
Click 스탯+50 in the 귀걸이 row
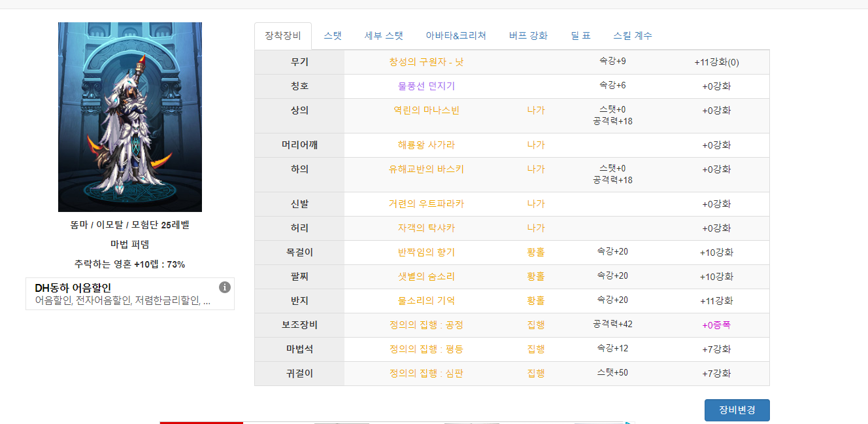612,372
